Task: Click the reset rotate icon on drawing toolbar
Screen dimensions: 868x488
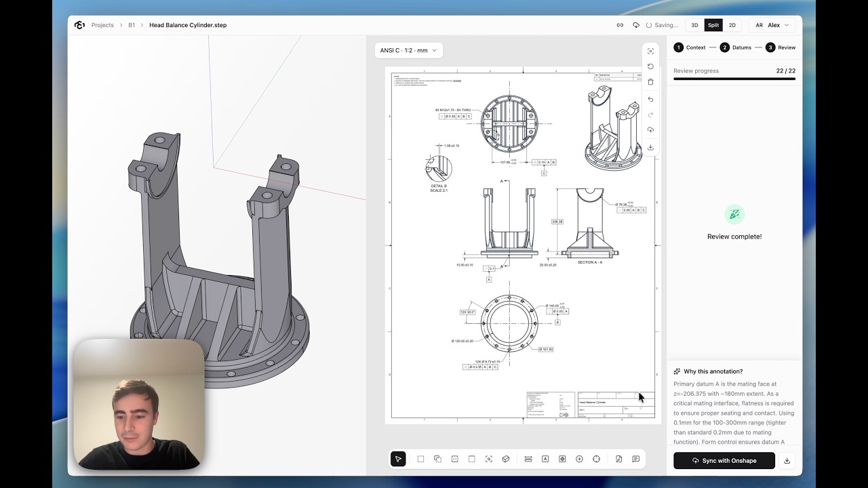Action: [650, 66]
